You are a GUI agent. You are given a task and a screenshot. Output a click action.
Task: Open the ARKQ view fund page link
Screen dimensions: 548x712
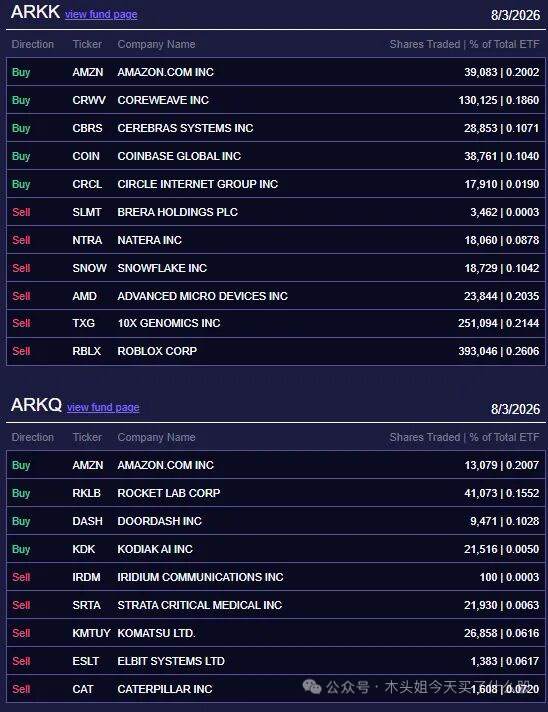[x=103, y=407]
